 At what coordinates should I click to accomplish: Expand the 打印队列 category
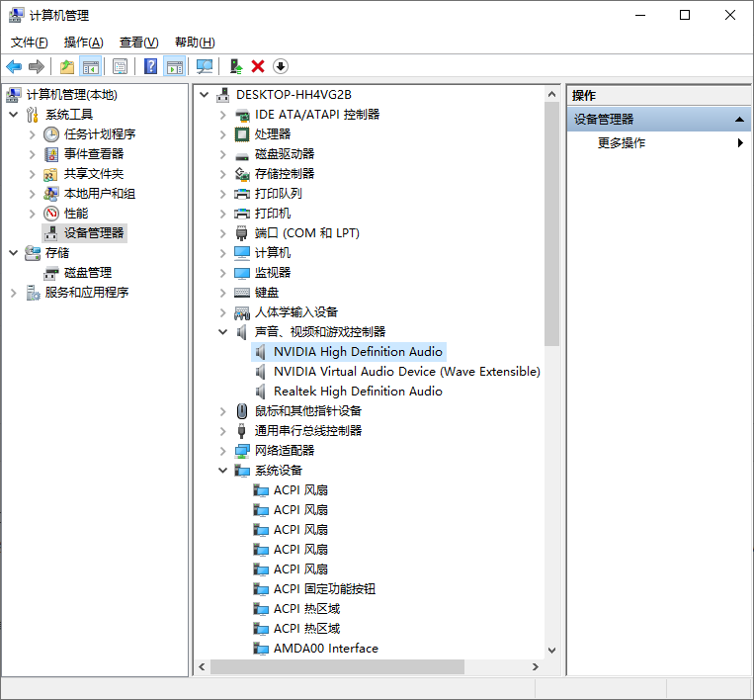(x=222, y=194)
